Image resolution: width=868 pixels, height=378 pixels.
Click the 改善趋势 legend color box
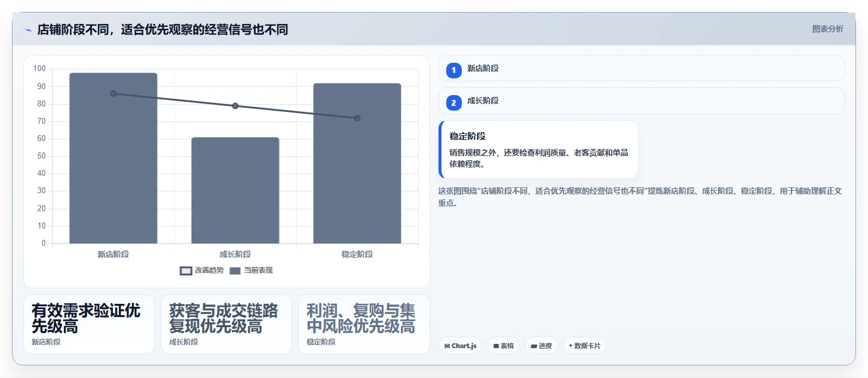[x=186, y=270]
